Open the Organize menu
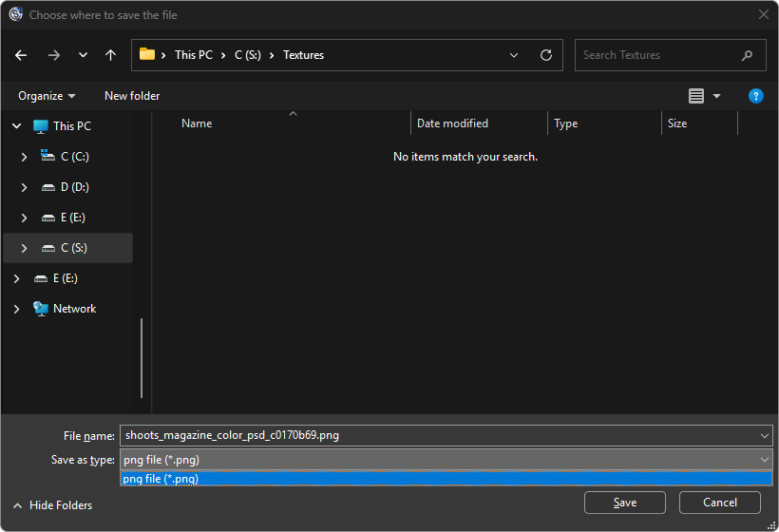Image resolution: width=779 pixels, height=532 pixels. click(x=47, y=96)
